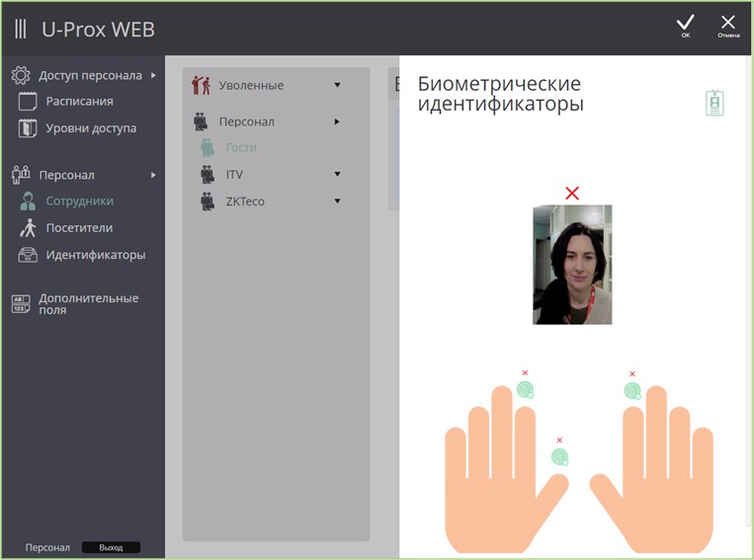Expand the ITV group dropdown arrow
This screenshot has height=560, width=754.
(x=338, y=175)
